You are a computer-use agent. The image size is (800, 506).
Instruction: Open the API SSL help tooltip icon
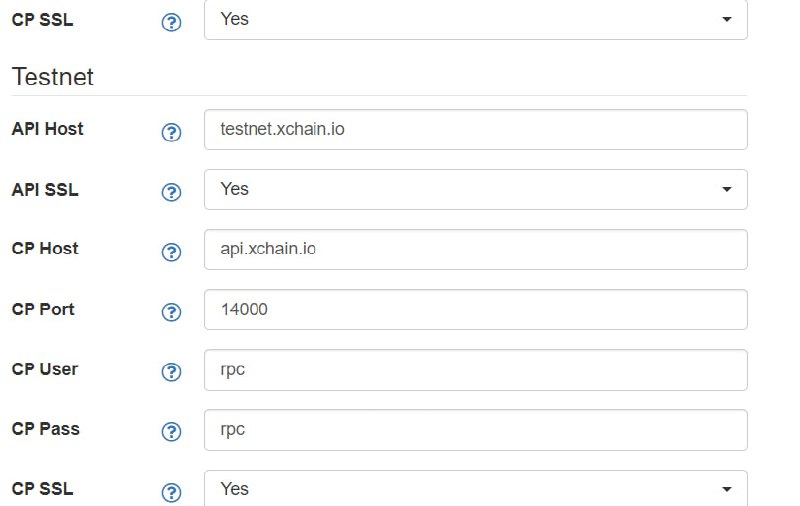coord(171,192)
